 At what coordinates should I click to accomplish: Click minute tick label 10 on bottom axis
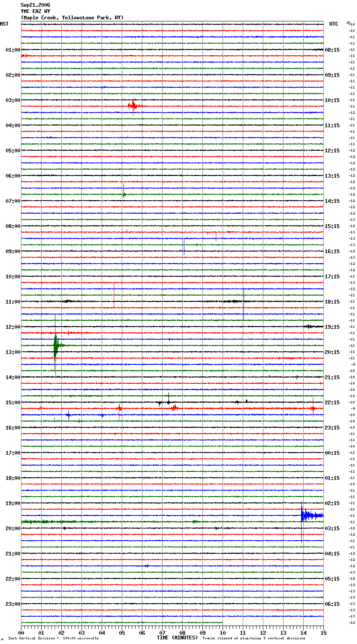(223, 633)
